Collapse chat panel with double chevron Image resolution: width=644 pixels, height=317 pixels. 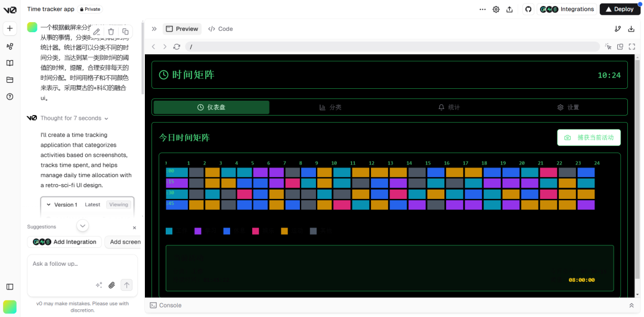pyautogui.click(x=154, y=29)
